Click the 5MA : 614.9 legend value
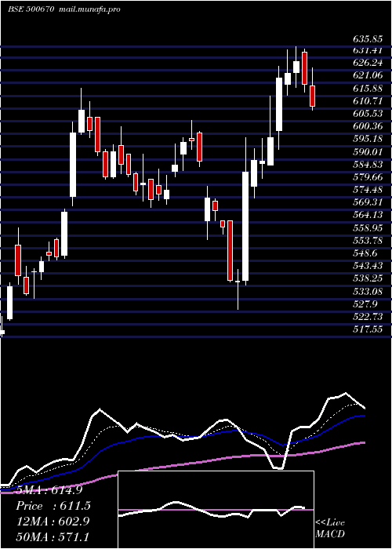 pyautogui.click(x=49, y=490)
